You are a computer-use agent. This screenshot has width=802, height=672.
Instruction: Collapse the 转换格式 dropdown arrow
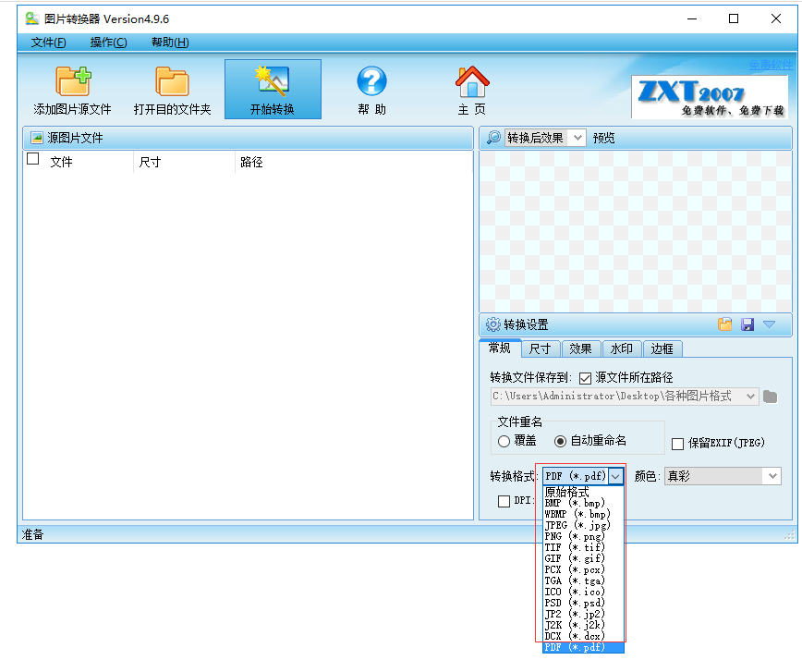click(615, 476)
